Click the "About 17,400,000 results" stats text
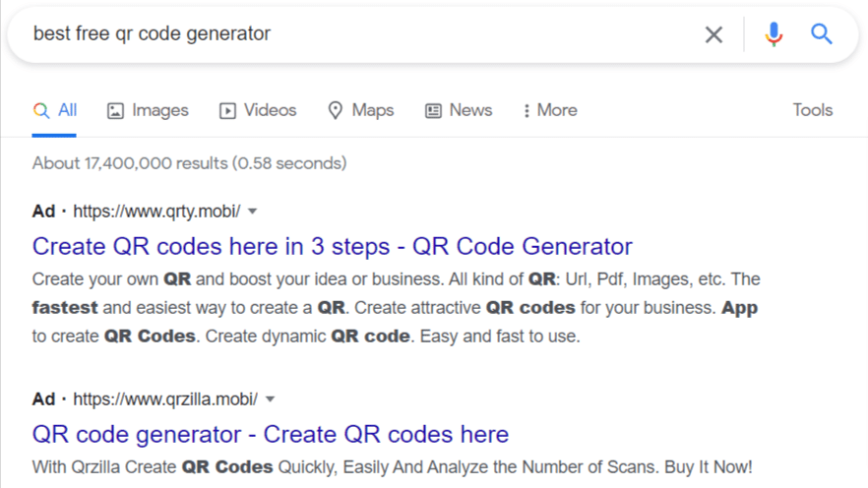Screen dimensions: 868x488 click(189, 163)
